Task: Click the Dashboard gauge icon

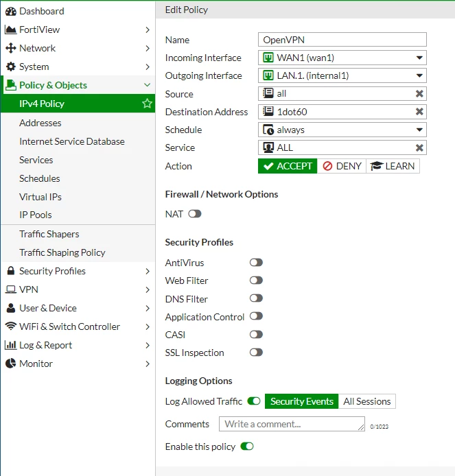Action: [x=11, y=11]
